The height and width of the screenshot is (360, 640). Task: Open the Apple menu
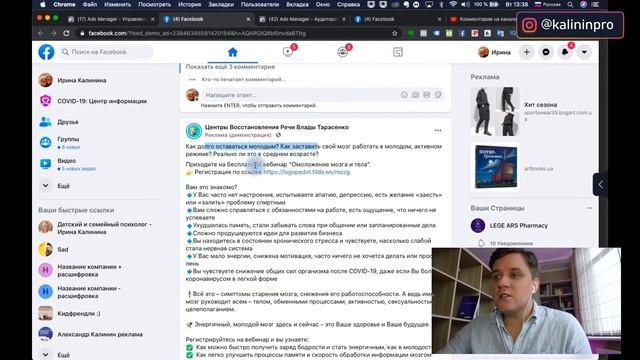(x=43, y=4)
